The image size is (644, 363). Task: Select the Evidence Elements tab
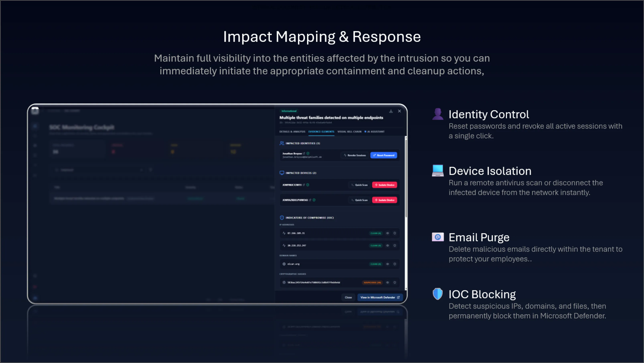click(x=321, y=132)
